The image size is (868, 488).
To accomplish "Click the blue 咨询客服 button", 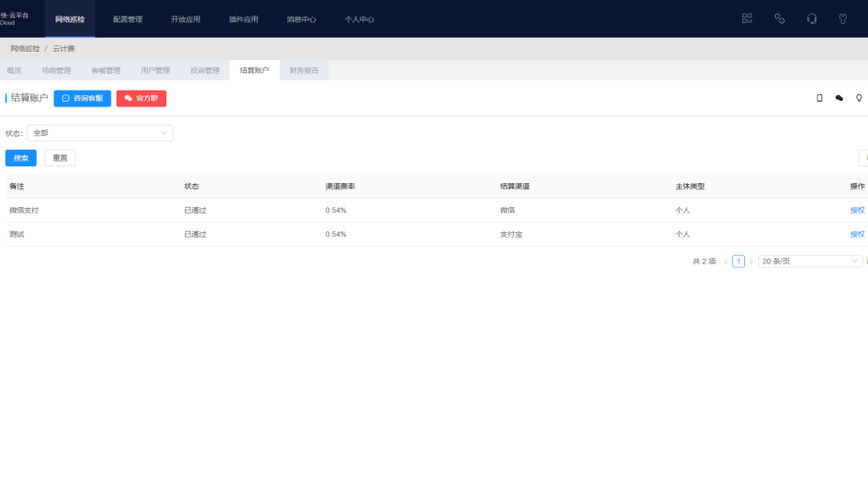I will point(82,99).
